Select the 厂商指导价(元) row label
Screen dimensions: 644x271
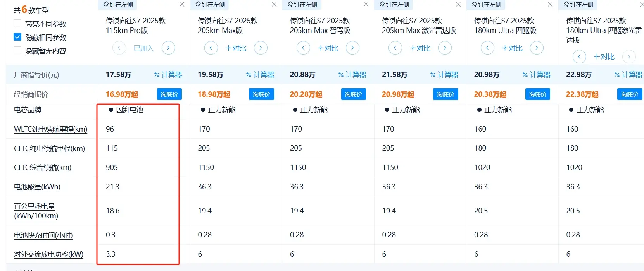36,75
